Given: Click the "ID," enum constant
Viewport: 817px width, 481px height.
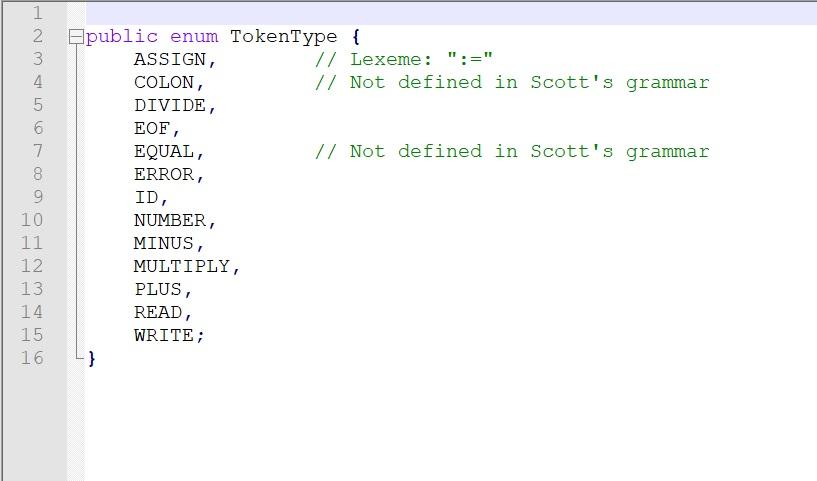Looking at the screenshot, I should pos(151,198).
